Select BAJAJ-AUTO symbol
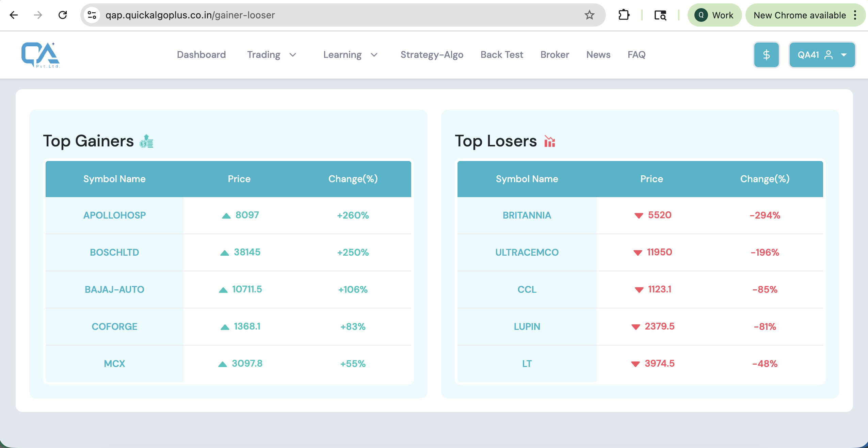868x448 pixels. tap(114, 289)
